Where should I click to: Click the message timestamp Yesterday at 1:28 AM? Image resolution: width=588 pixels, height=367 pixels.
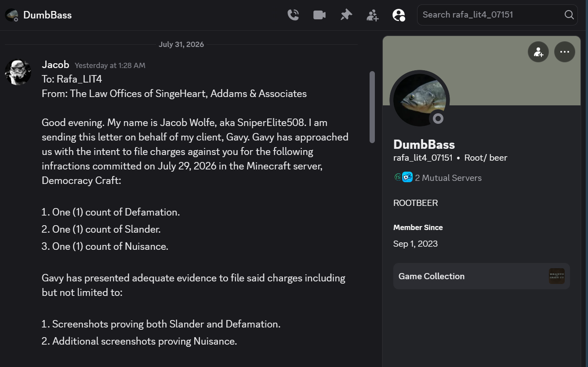[x=110, y=65]
